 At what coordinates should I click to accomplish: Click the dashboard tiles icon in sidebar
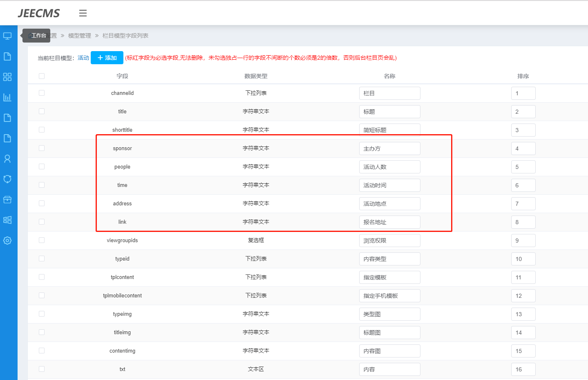click(7, 220)
